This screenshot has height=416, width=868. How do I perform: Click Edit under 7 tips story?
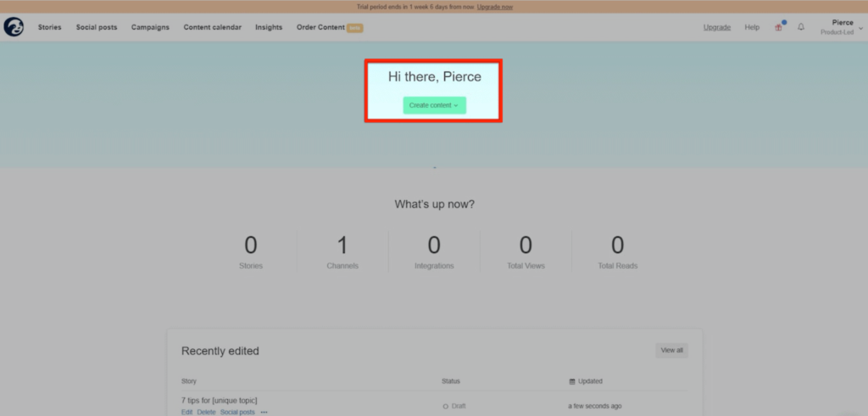coord(187,412)
